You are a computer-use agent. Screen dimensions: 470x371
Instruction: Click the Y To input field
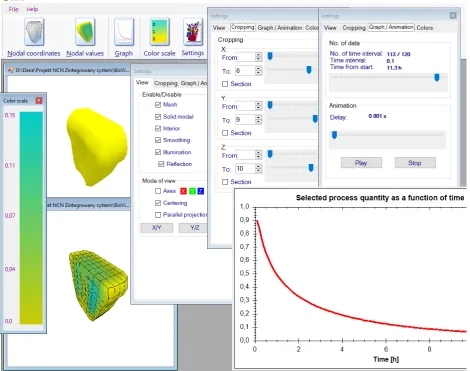[245, 120]
